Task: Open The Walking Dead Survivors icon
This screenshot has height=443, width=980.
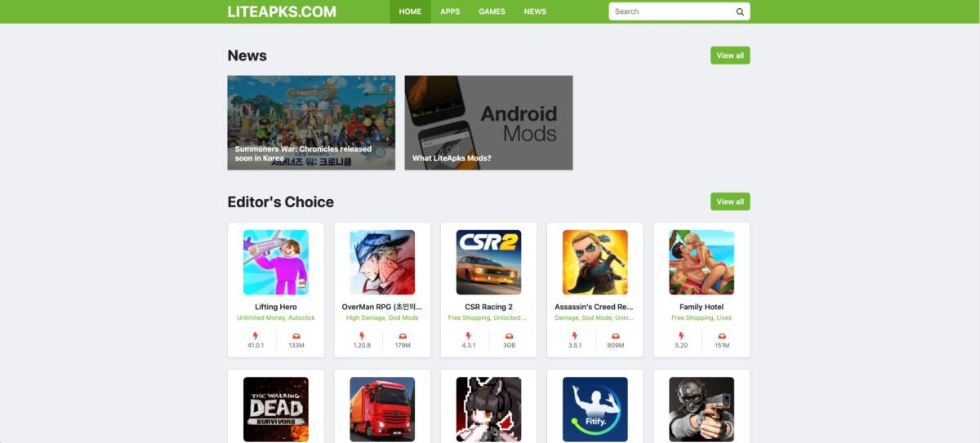Action: point(276,410)
